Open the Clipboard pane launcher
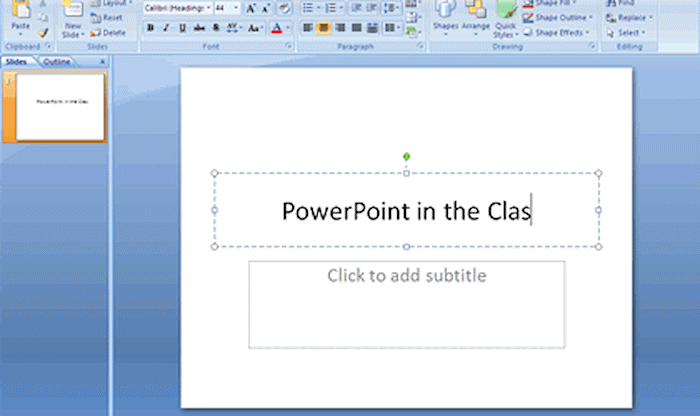Screen dimensions: 700x416 [48, 46]
